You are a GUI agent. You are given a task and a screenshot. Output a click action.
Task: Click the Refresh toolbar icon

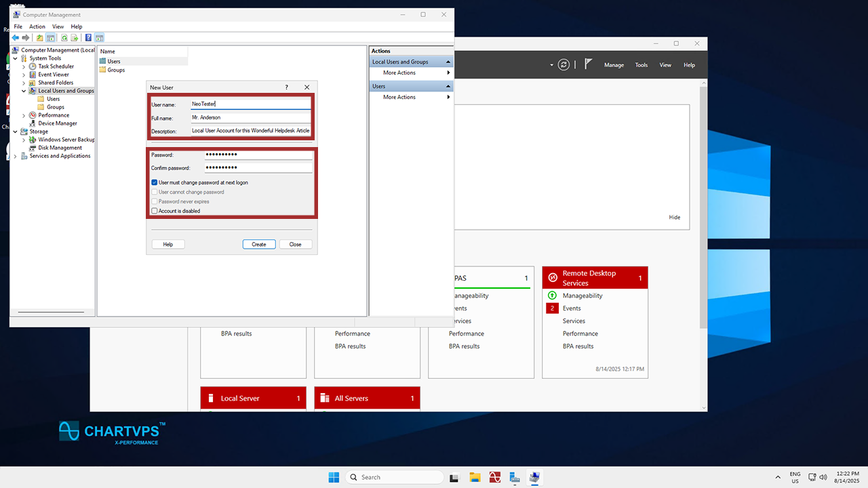[x=64, y=38]
